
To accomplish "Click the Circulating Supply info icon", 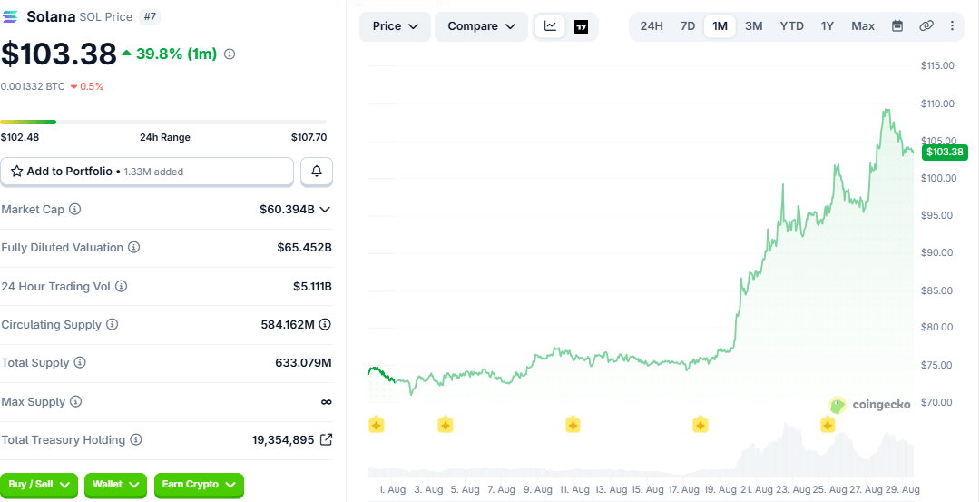I will (112, 324).
